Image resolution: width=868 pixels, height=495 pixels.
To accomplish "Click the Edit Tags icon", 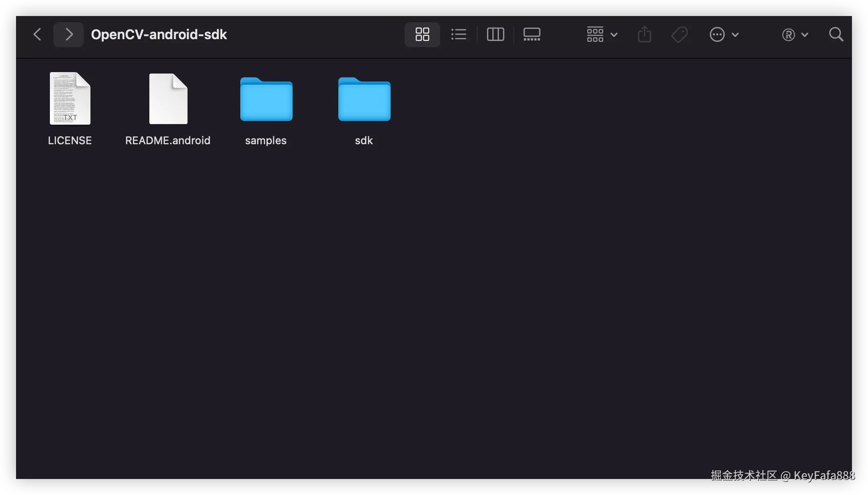I will [x=680, y=34].
